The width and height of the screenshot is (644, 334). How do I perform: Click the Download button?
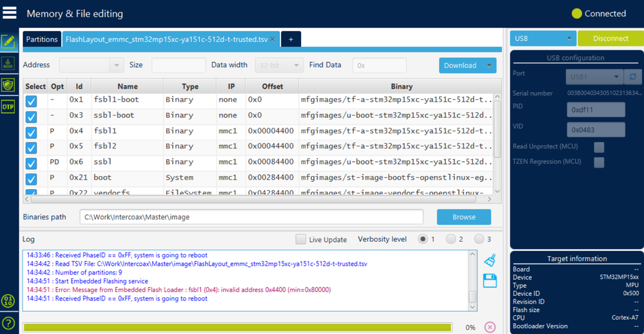tap(460, 65)
